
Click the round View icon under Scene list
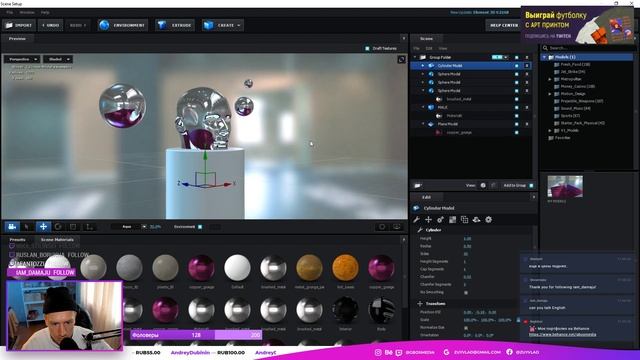coord(483,185)
